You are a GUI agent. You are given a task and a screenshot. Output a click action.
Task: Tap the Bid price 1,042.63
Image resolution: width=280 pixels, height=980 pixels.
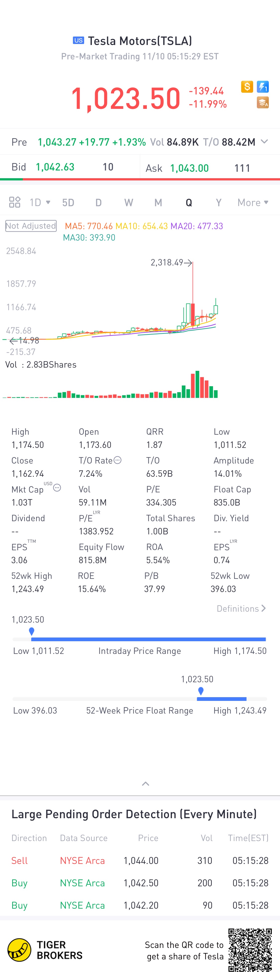click(x=55, y=167)
